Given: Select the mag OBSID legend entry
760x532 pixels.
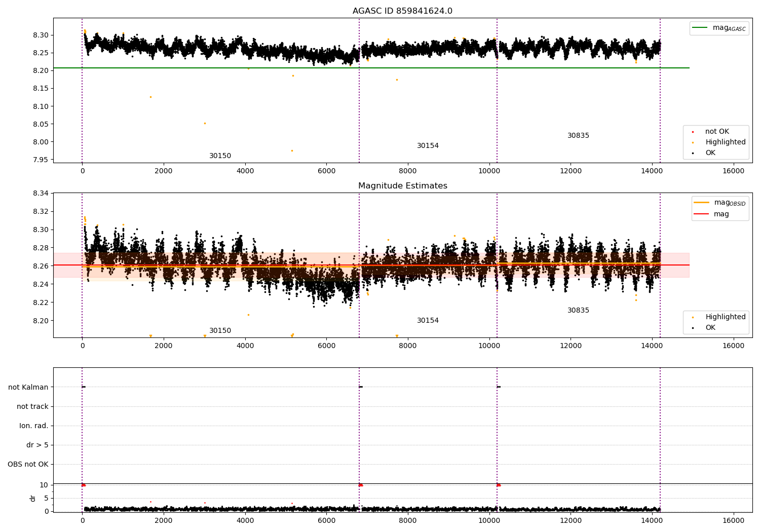Looking at the screenshot, I should click(720, 203).
